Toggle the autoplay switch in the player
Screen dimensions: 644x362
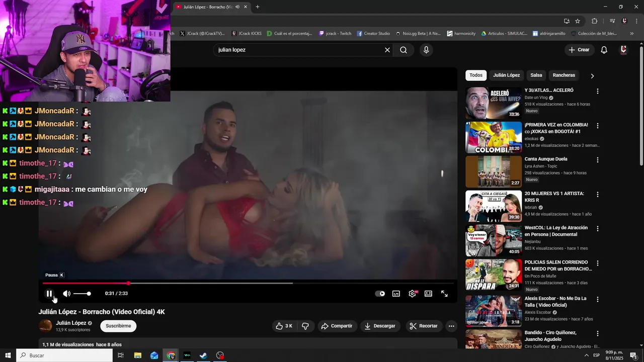point(380,294)
